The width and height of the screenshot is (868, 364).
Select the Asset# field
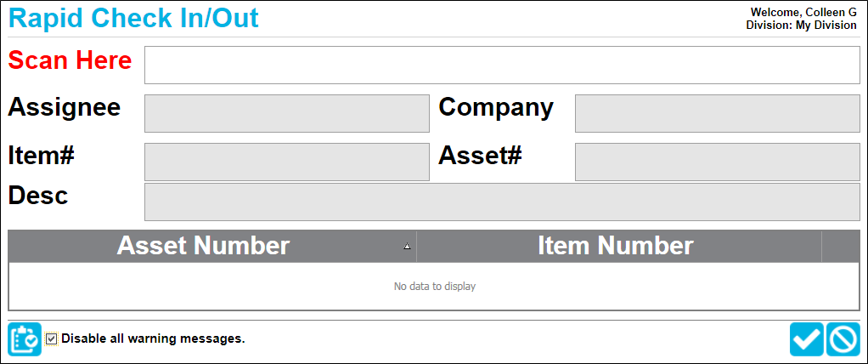[x=718, y=162]
